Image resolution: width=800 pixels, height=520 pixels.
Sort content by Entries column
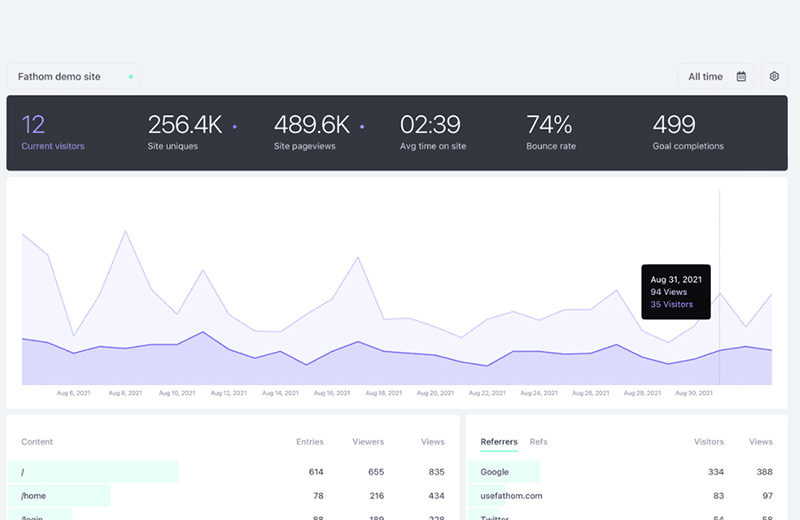(310, 442)
